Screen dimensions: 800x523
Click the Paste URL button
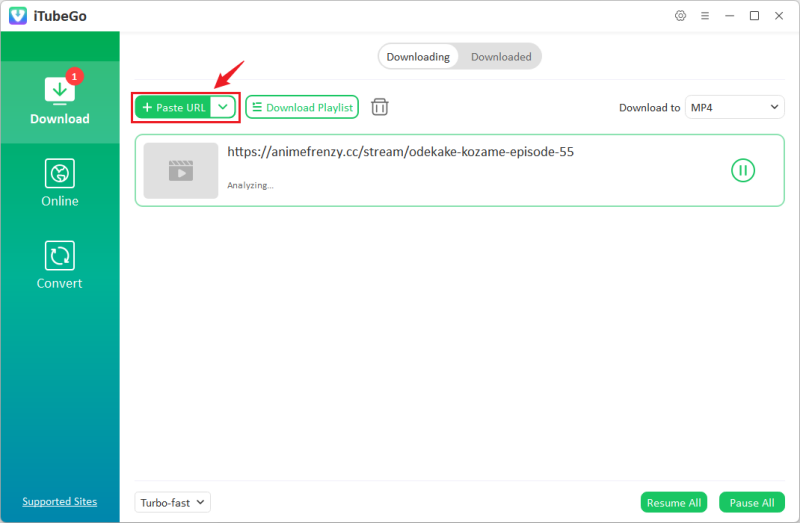point(173,107)
